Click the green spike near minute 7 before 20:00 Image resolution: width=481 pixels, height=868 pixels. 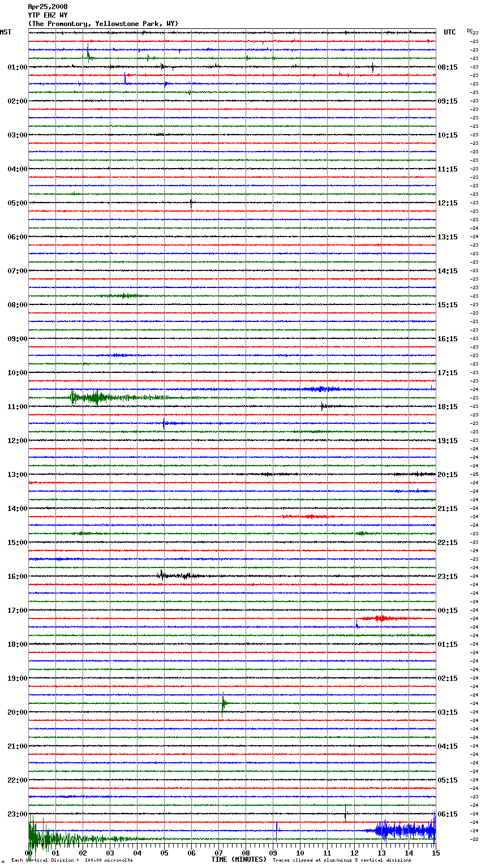pyautogui.click(x=223, y=703)
